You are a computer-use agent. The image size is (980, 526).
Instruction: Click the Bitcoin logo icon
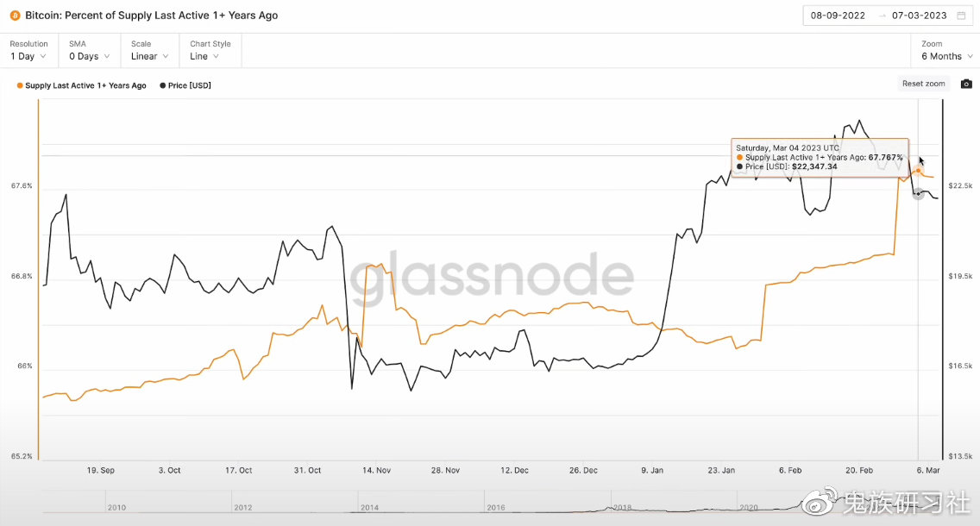point(15,16)
